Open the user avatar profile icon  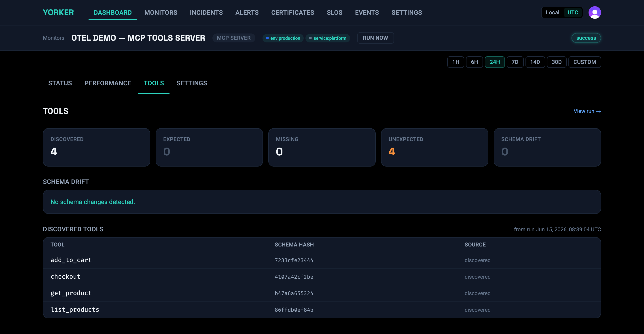tap(595, 13)
